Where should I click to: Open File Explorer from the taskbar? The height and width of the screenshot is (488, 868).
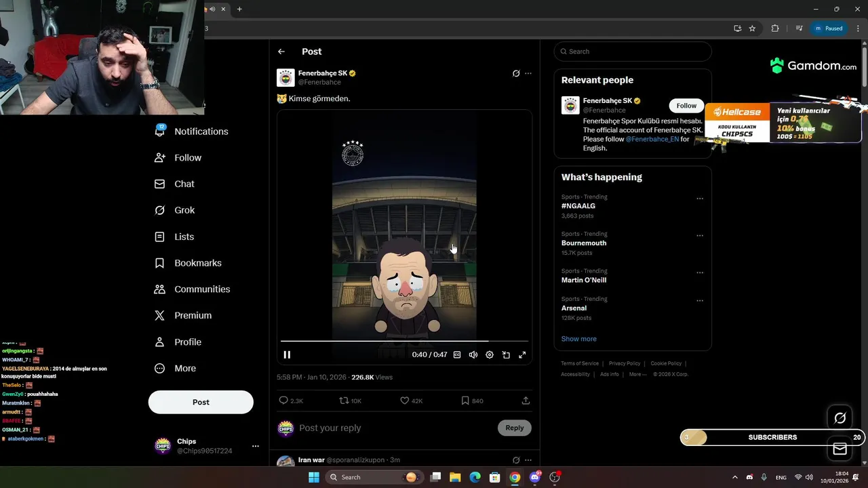pos(455,477)
